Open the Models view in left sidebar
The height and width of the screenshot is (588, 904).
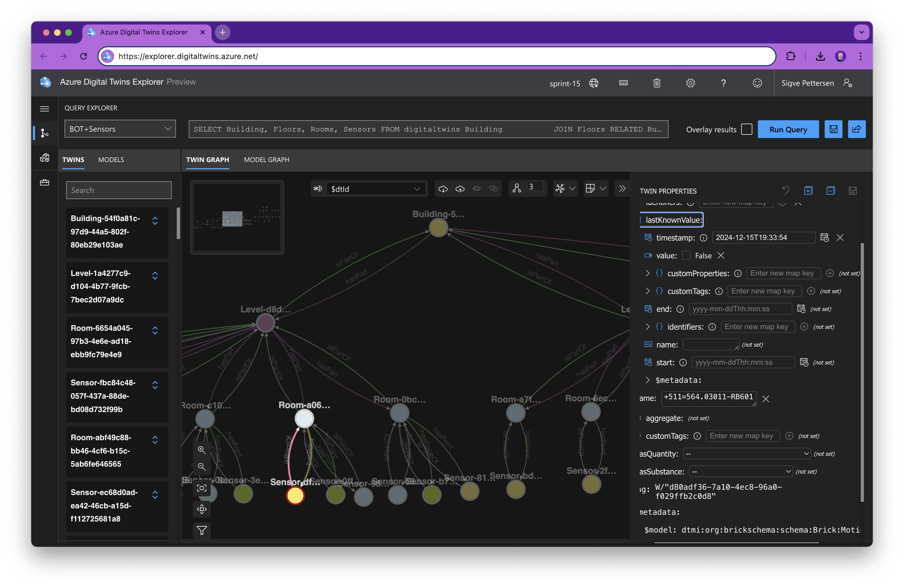pyautogui.click(x=45, y=158)
